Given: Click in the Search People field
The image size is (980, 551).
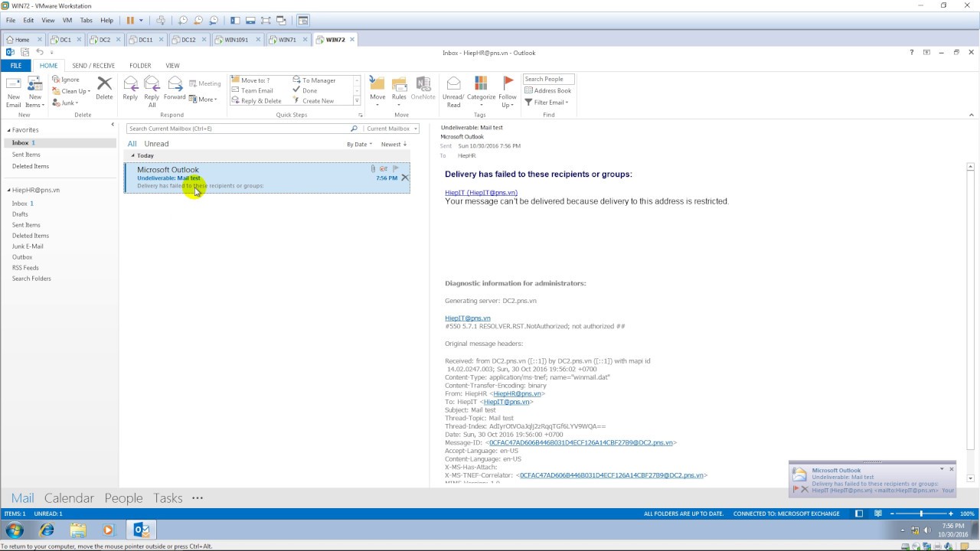Looking at the screenshot, I should (x=548, y=79).
